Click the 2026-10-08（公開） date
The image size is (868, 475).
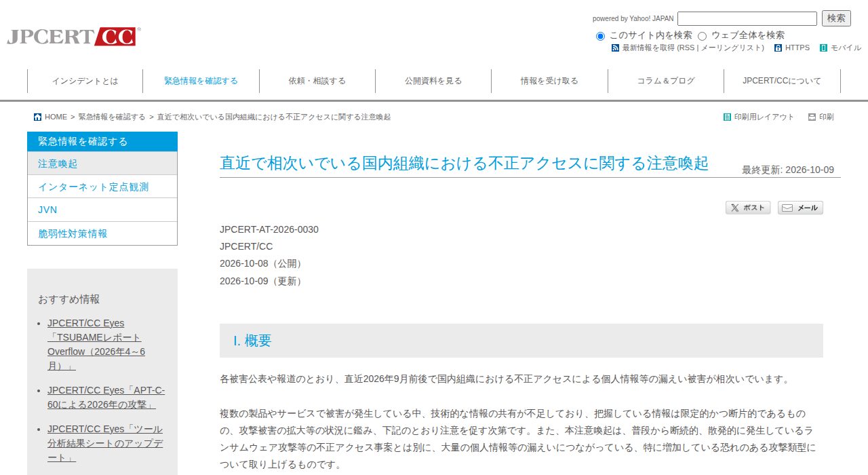point(261,263)
